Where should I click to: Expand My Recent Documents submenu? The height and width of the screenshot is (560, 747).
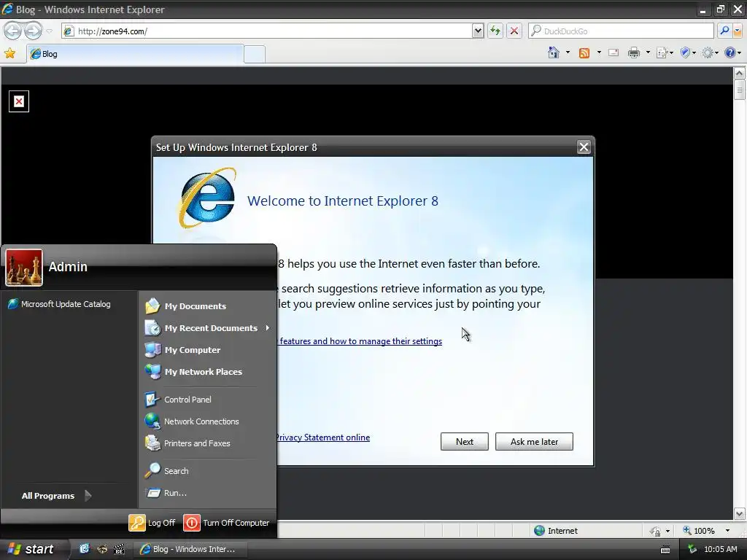(207, 328)
